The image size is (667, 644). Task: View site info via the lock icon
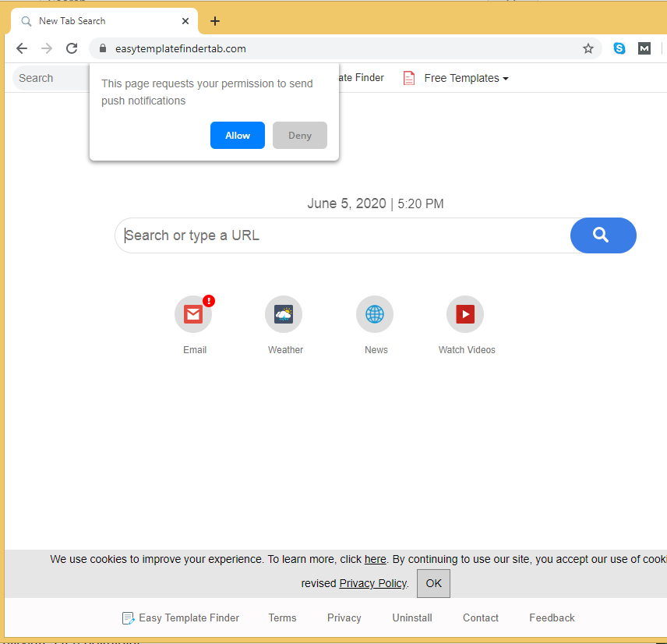103,48
